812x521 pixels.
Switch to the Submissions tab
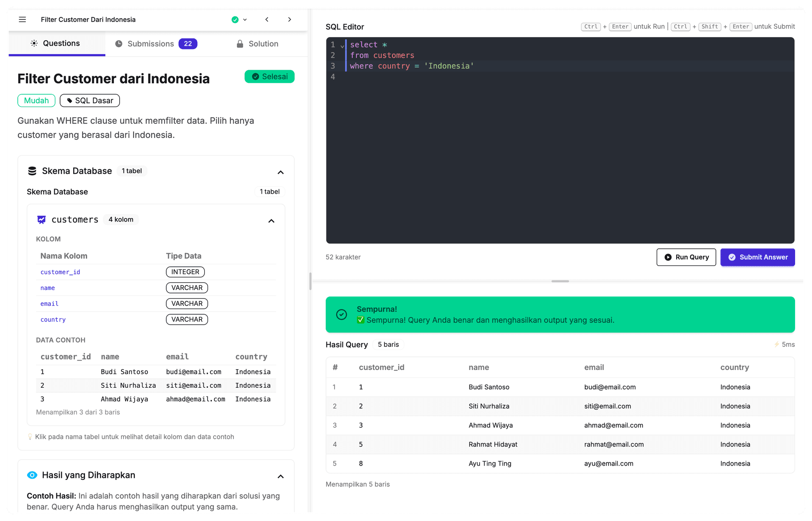pyautogui.click(x=150, y=44)
